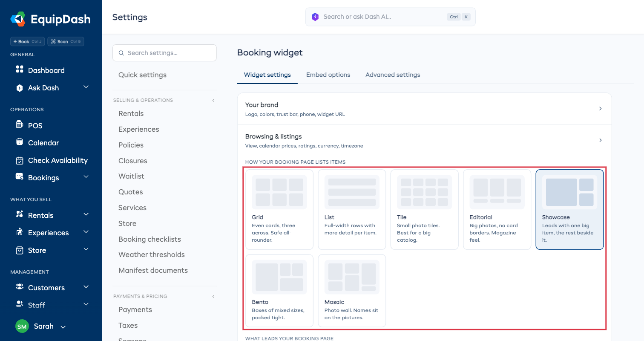Open Booking checklists settings

tap(149, 239)
